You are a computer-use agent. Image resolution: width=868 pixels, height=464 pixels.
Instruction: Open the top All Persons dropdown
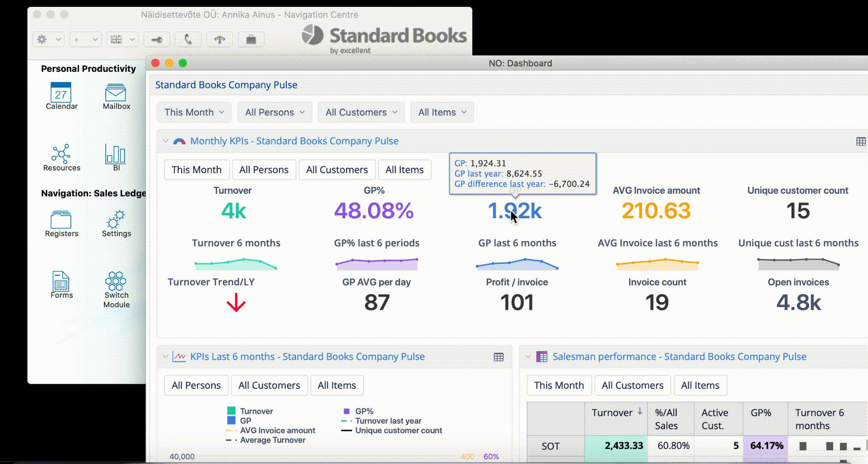[275, 112]
